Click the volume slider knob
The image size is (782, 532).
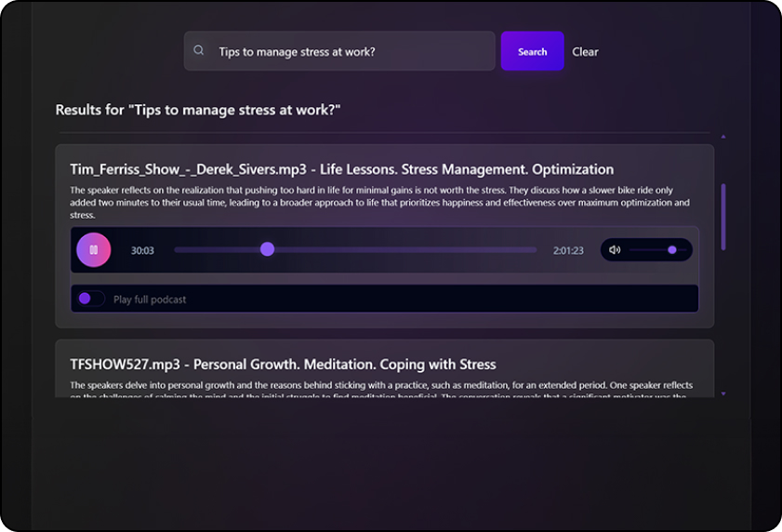(x=671, y=250)
